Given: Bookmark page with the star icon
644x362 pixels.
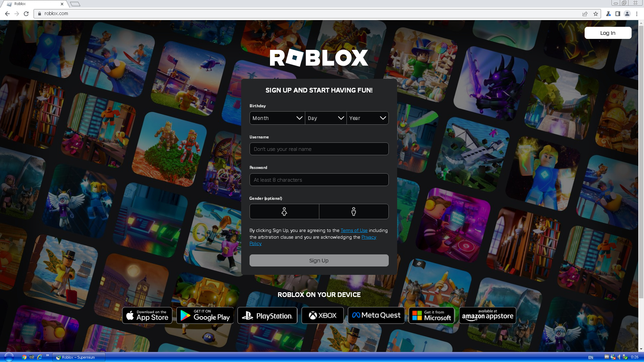Looking at the screenshot, I should [595, 14].
